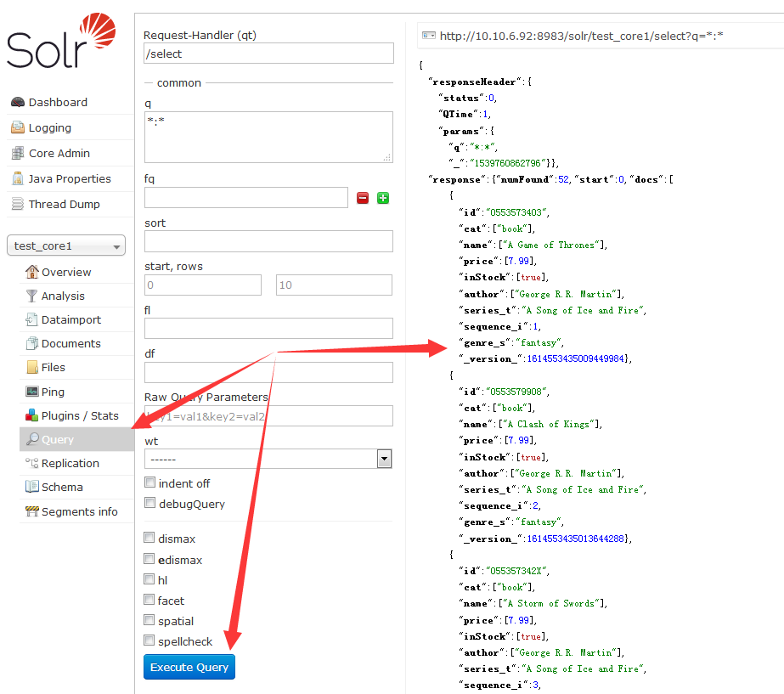Open Java Properties page
The image size is (784, 694).
tap(70, 178)
